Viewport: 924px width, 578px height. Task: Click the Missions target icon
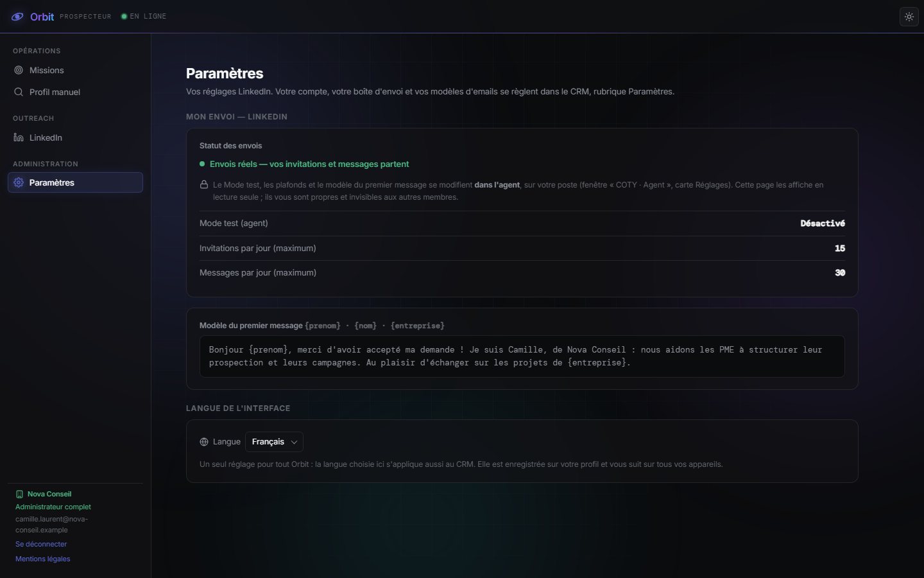[19, 70]
